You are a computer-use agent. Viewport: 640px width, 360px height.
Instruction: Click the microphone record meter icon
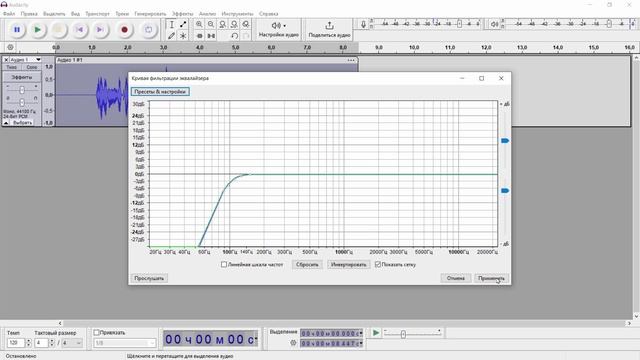click(x=363, y=24)
